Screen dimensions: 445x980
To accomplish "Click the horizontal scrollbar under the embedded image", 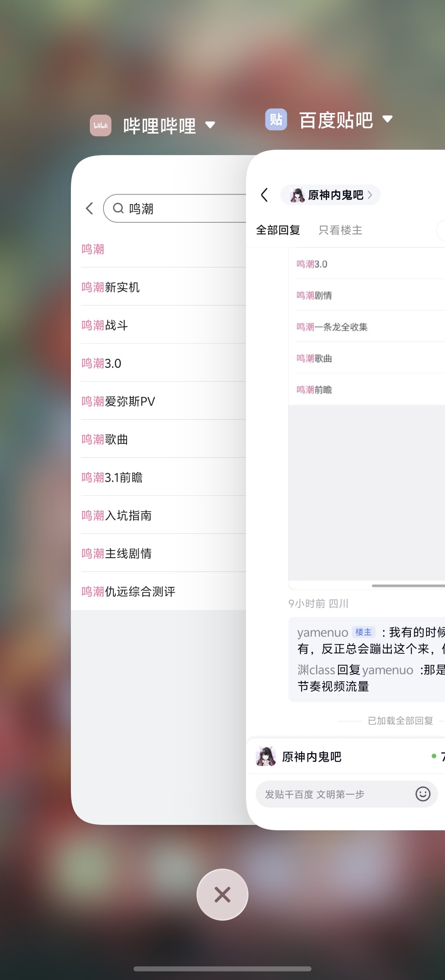I will coord(407,585).
